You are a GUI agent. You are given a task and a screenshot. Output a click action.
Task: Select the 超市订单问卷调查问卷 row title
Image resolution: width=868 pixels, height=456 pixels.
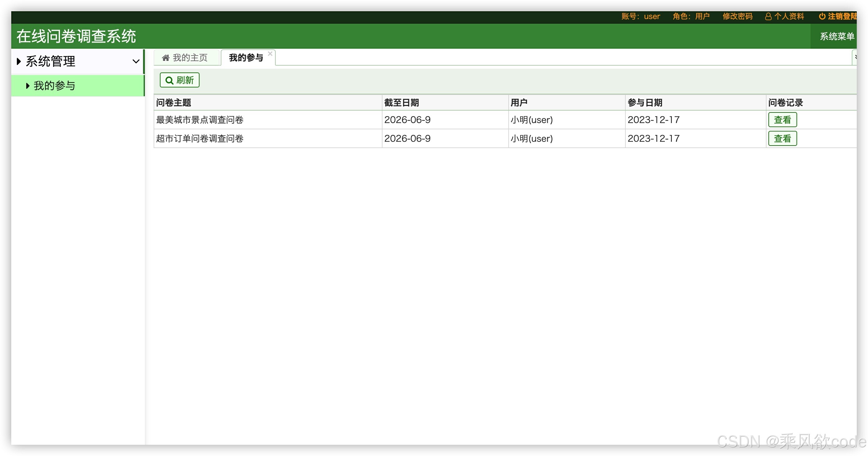[200, 139]
